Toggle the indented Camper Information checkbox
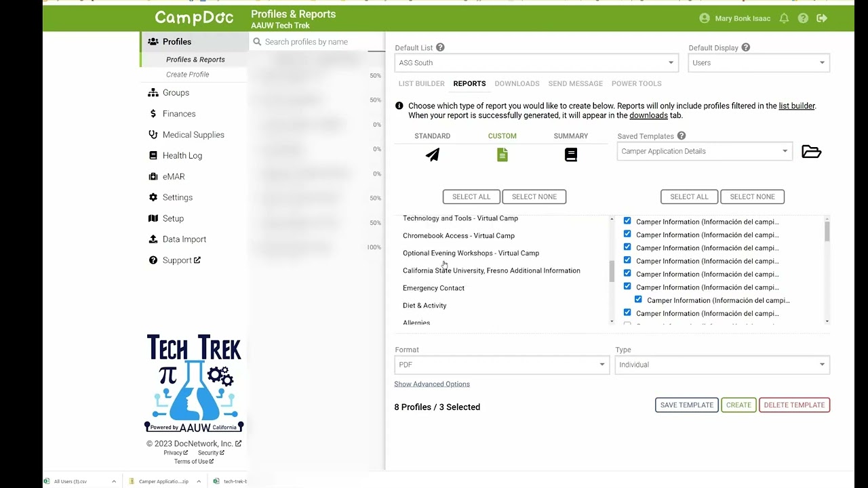Image resolution: width=868 pixels, height=488 pixels. tap(638, 300)
